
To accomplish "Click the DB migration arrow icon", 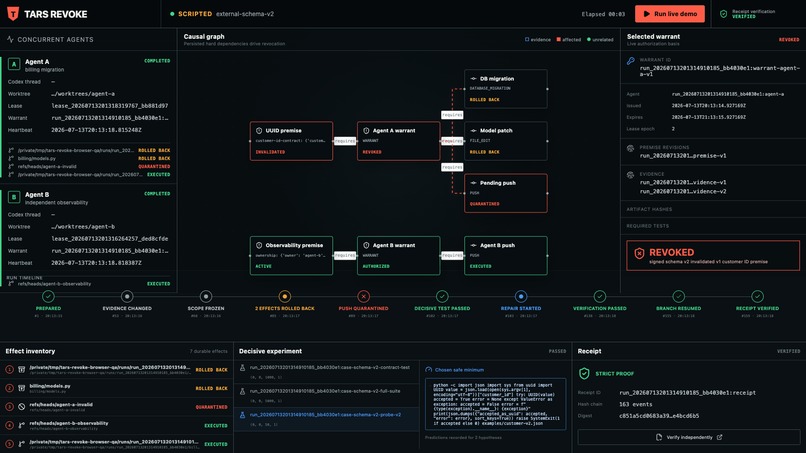I will (x=473, y=79).
